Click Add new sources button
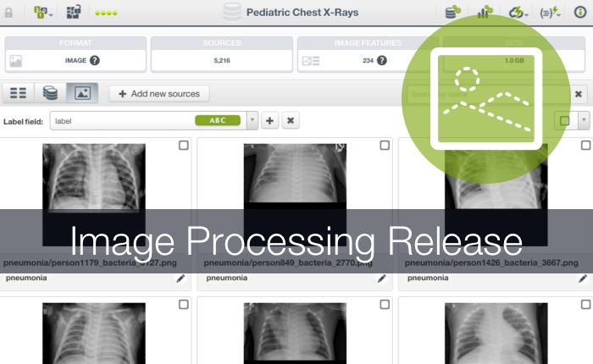The width and height of the screenshot is (593, 364). click(x=159, y=94)
